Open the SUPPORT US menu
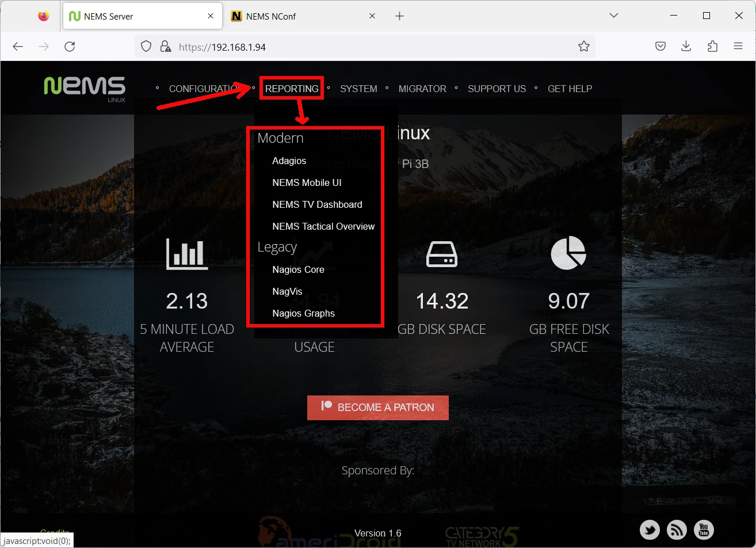This screenshot has height=548, width=756. (x=497, y=89)
